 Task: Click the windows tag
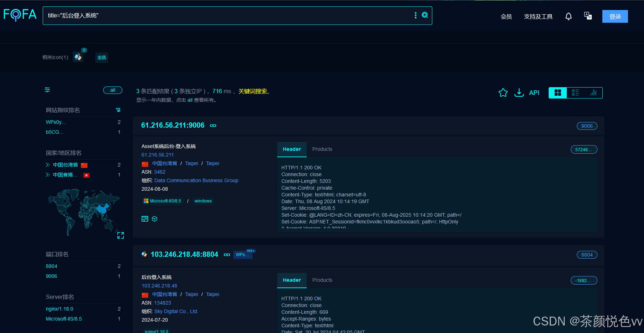tap(203, 201)
